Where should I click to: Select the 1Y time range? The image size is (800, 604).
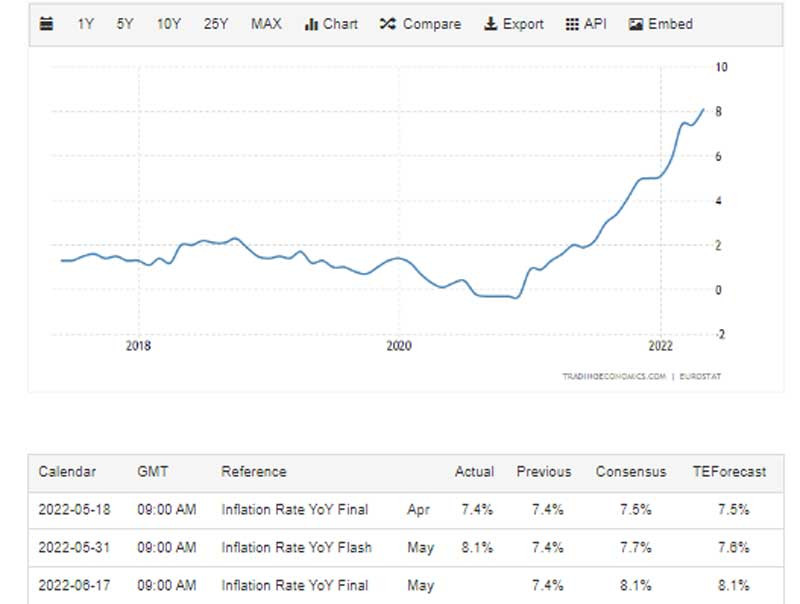[x=86, y=24]
